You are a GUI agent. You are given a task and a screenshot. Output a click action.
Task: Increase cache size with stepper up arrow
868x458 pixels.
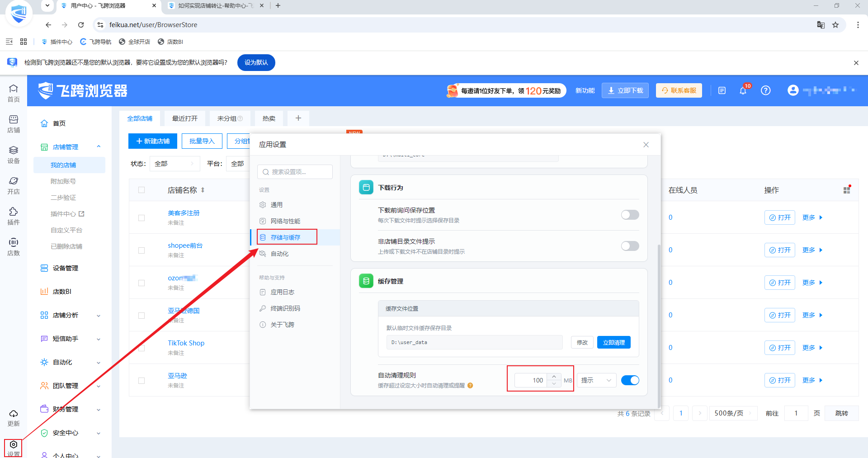[x=554, y=377]
